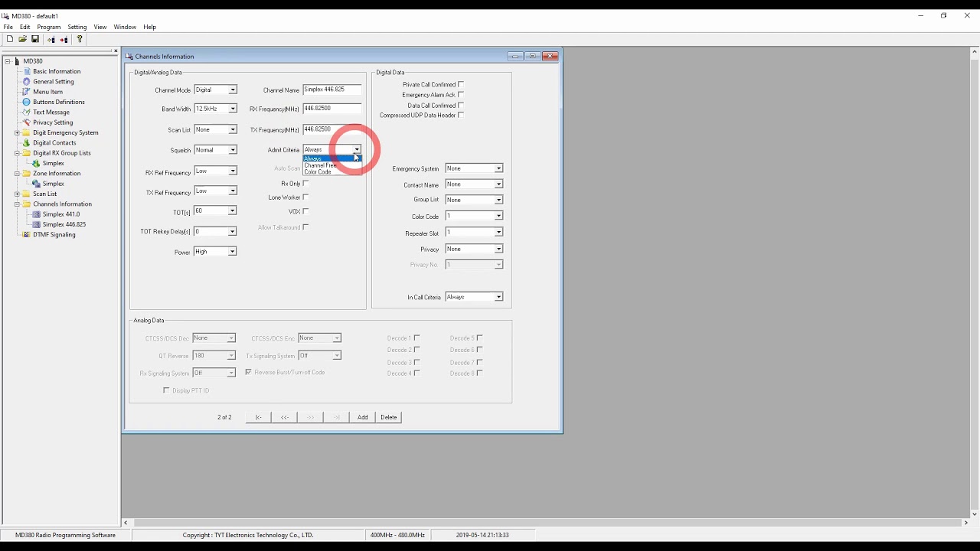This screenshot has height=551, width=980.
Task: Open the Setting menu
Action: click(77, 27)
